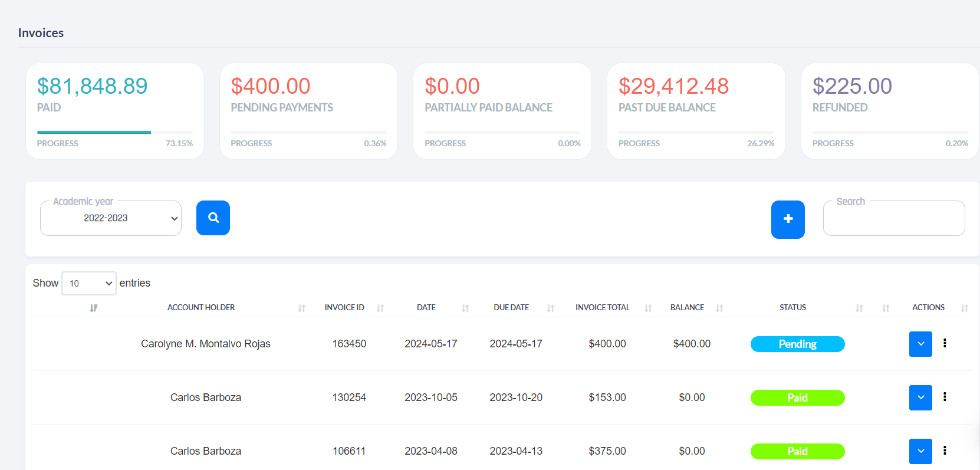Click the Invoices page heading
Screen dimensions: 980x470
click(x=41, y=33)
